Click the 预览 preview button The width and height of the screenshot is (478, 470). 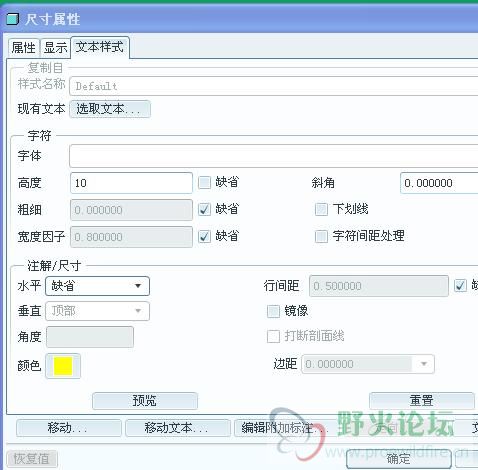tap(145, 400)
